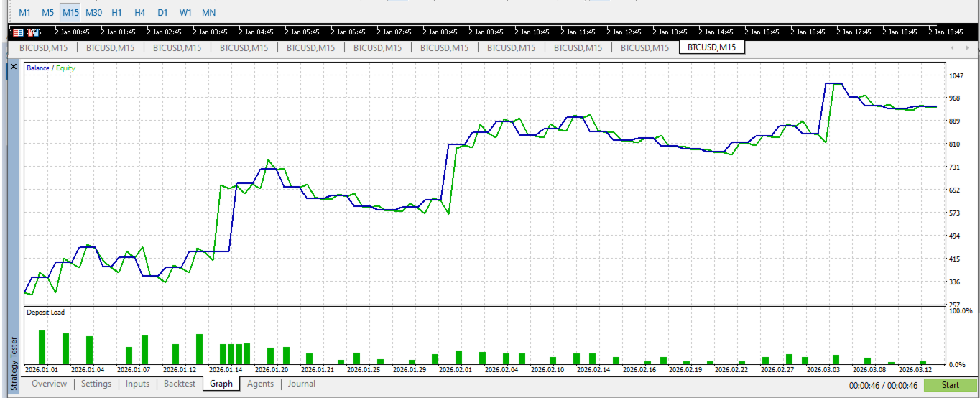The image size is (980, 398).
Task: Click the vertical Strategy Tester title
Action: coord(13,363)
